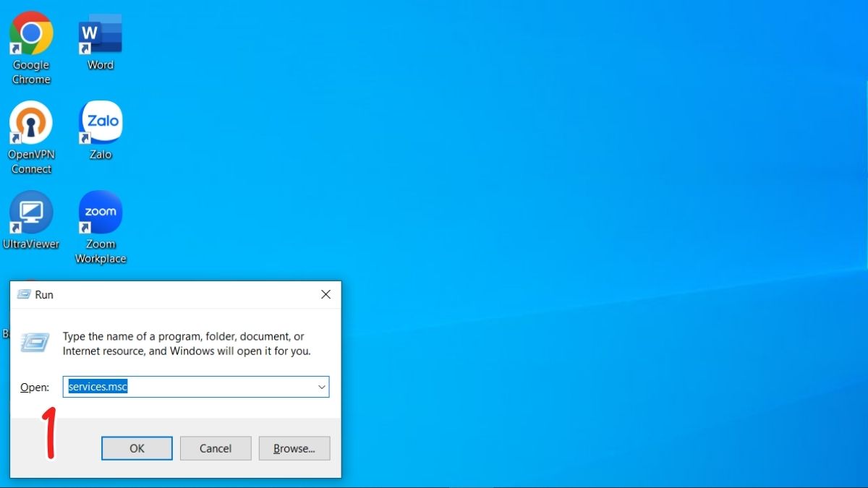Screen dimensions: 868x488
Task: Click the large Run program icon
Action: pyautogui.click(x=34, y=341)
